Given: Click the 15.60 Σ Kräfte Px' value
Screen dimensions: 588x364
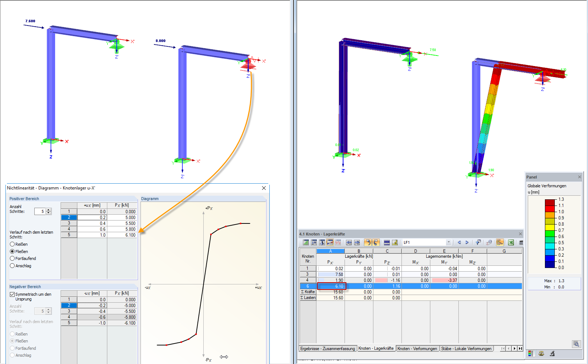Looking at the screenshot, I should coord(331,292).
